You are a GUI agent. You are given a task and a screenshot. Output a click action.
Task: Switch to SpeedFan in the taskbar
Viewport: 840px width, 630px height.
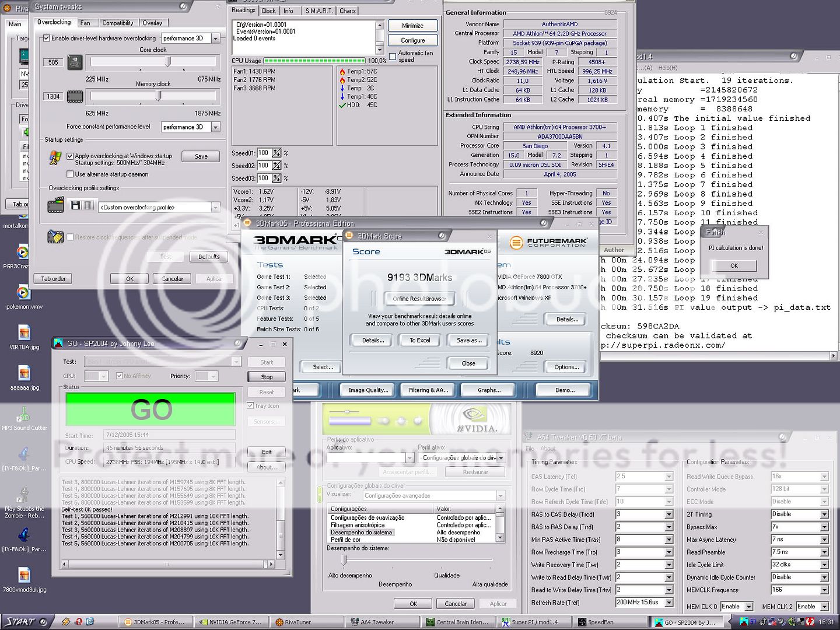pos(610,622)
